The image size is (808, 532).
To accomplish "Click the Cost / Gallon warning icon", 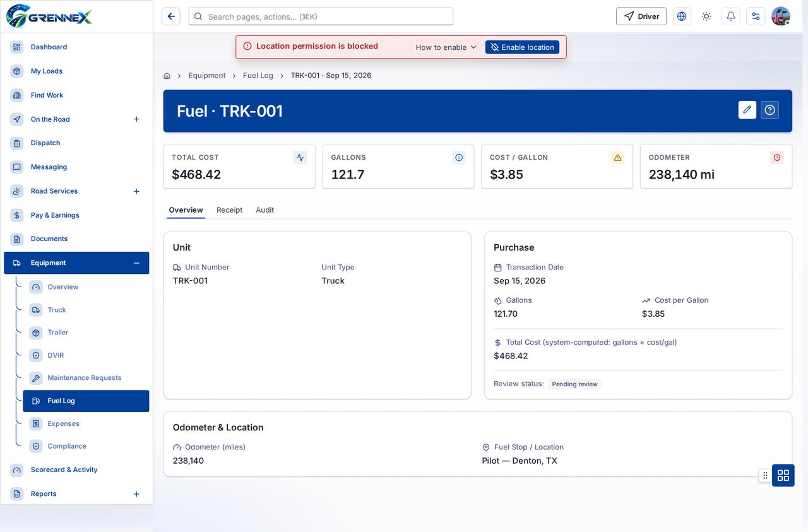I will tap(618, 158).
